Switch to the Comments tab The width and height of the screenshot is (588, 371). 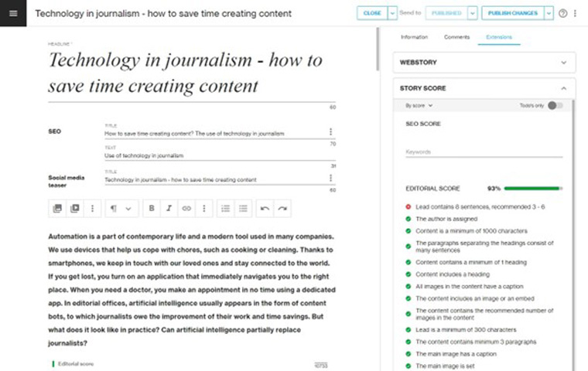click(x=456, y=37)
